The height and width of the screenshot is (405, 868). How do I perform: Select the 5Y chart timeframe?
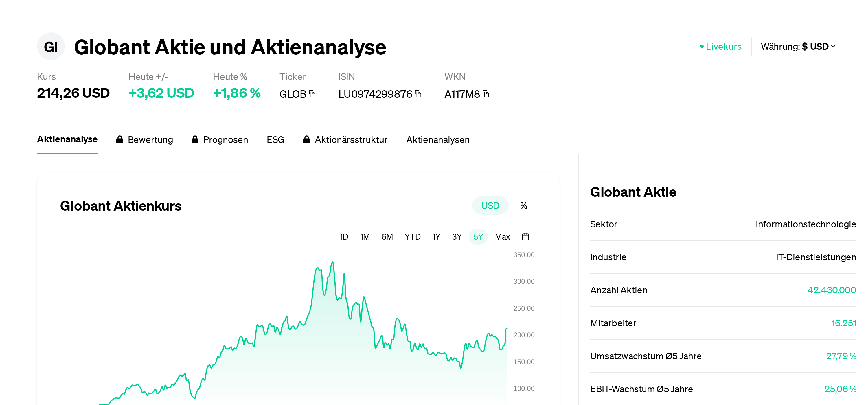(478, 237)
